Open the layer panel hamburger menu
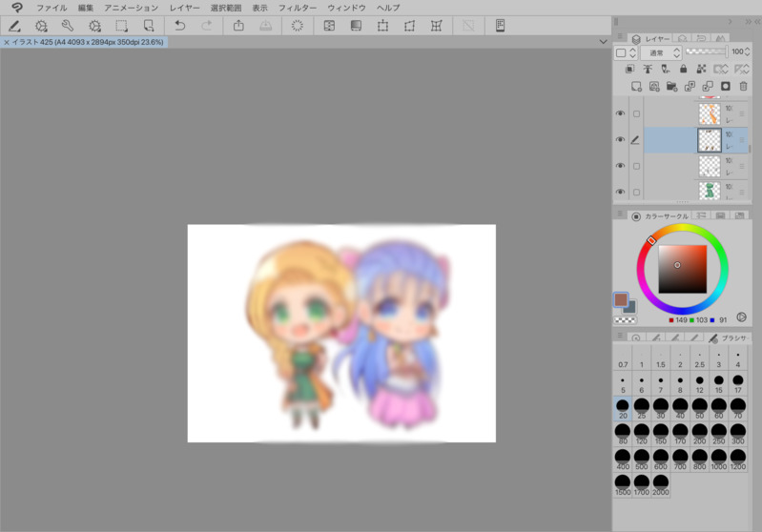 [x=620, y=37]
